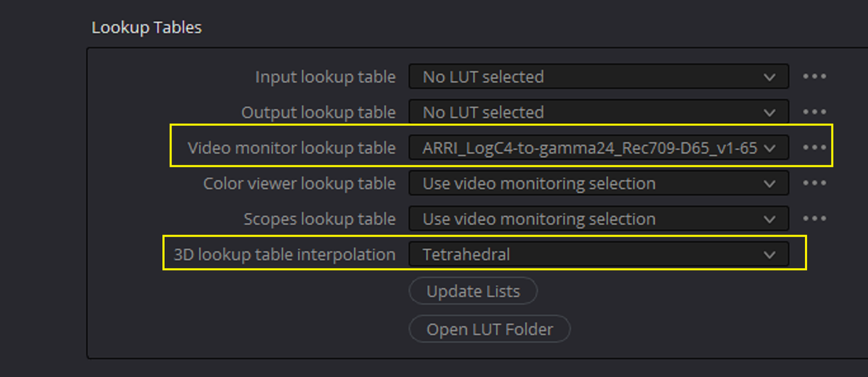Open the ARRI_LogC4-to-gamma24 video monitor LUT dropdown
The width and height of the screenshot is (868, 377).
coord(599,148)
